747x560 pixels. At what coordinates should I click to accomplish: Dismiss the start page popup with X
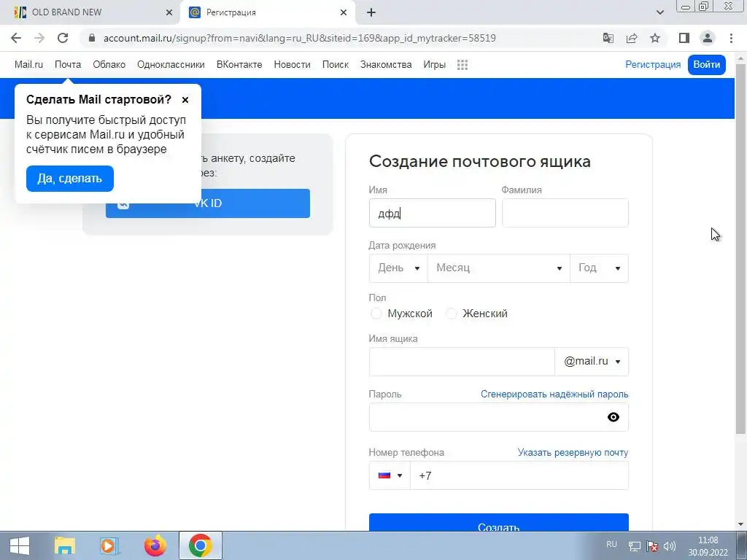pos(185,99)
